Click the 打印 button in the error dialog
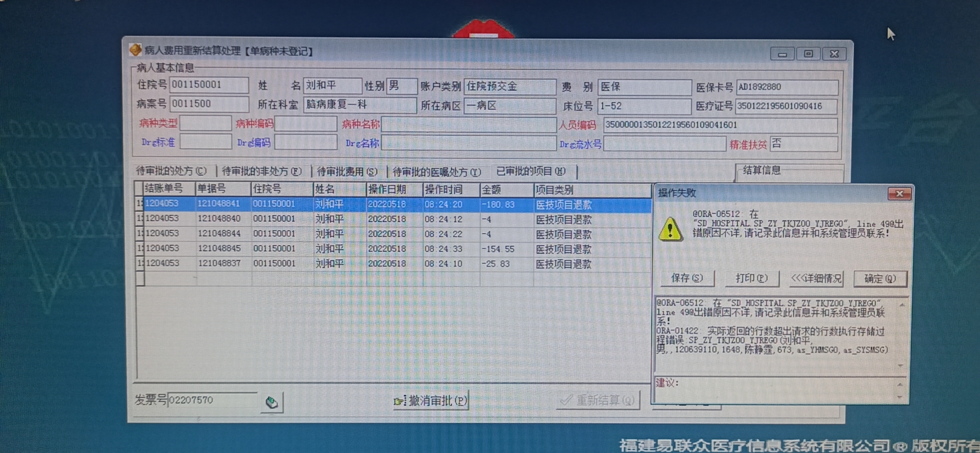 point(751,278)
